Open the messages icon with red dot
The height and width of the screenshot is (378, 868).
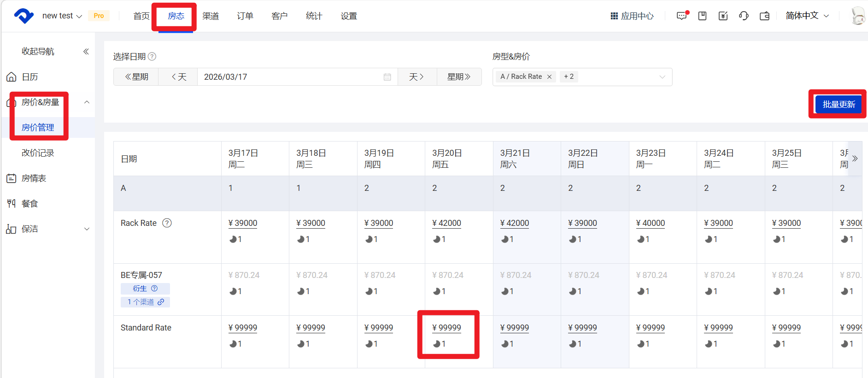[x=681, y=16]
